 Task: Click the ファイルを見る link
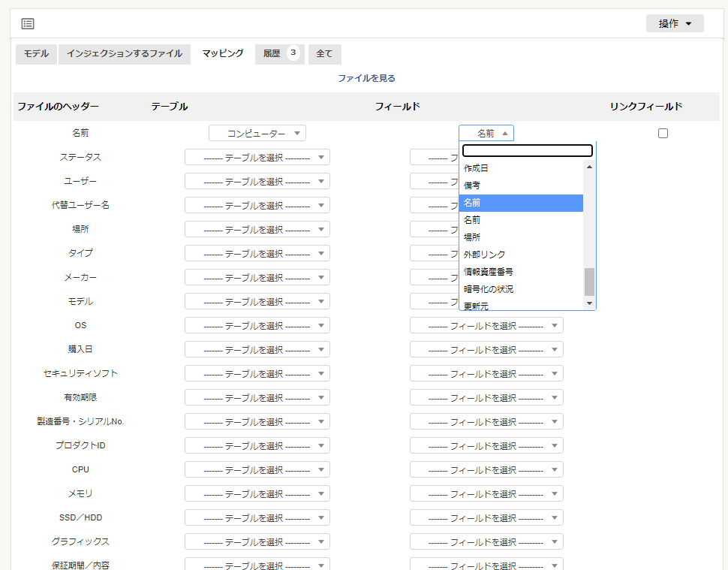(366, 78)
